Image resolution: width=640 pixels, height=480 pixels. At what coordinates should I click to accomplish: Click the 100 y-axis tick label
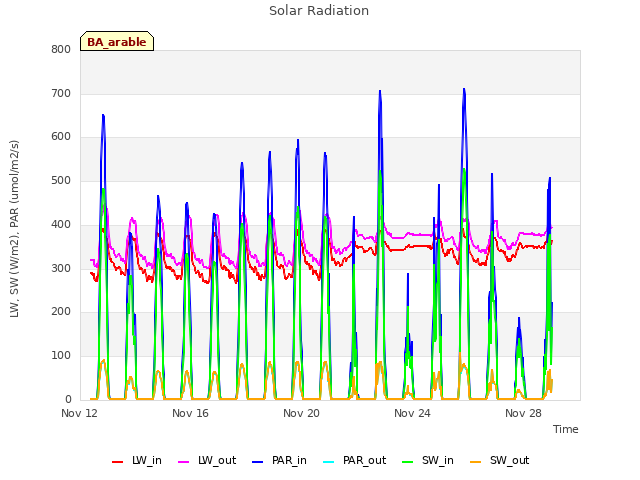(x=61, y=356)
